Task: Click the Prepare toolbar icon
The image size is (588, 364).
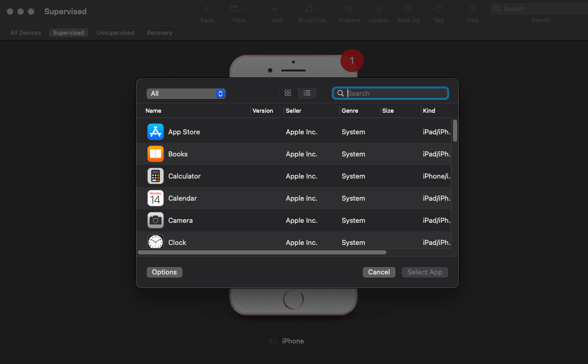Action: (349, 9)
